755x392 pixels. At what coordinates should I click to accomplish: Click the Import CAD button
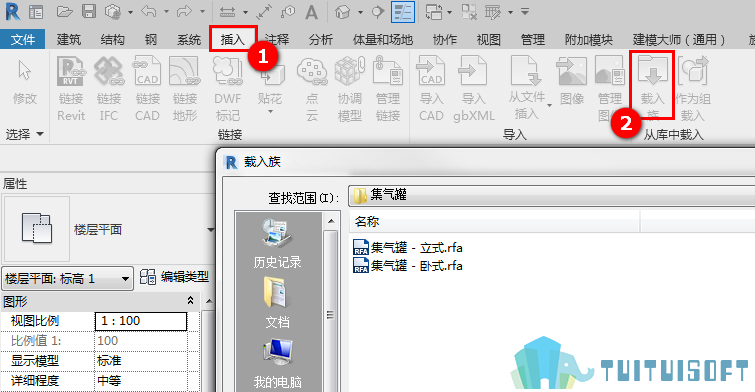pyautogui.click(x=431, y=88)
